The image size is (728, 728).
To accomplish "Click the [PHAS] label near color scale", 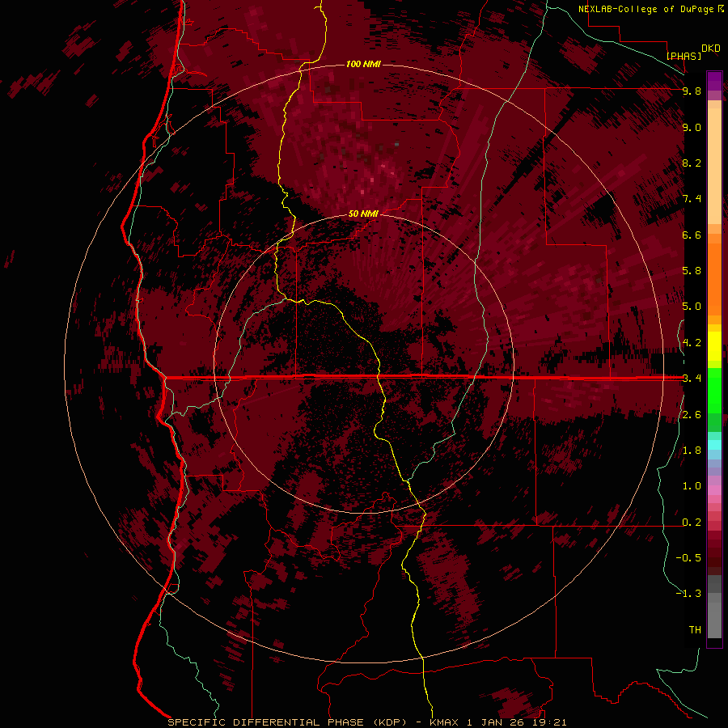I will [x=684, y=56].
